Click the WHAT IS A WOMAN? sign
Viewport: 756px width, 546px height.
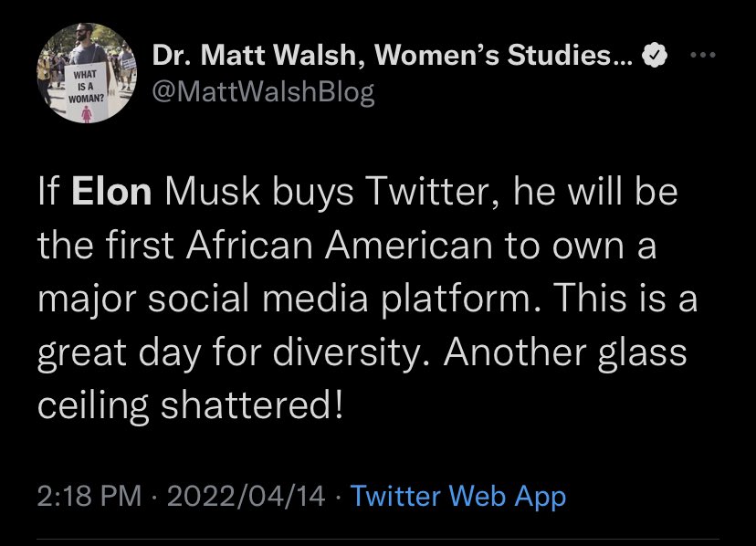tap(86, 92)
